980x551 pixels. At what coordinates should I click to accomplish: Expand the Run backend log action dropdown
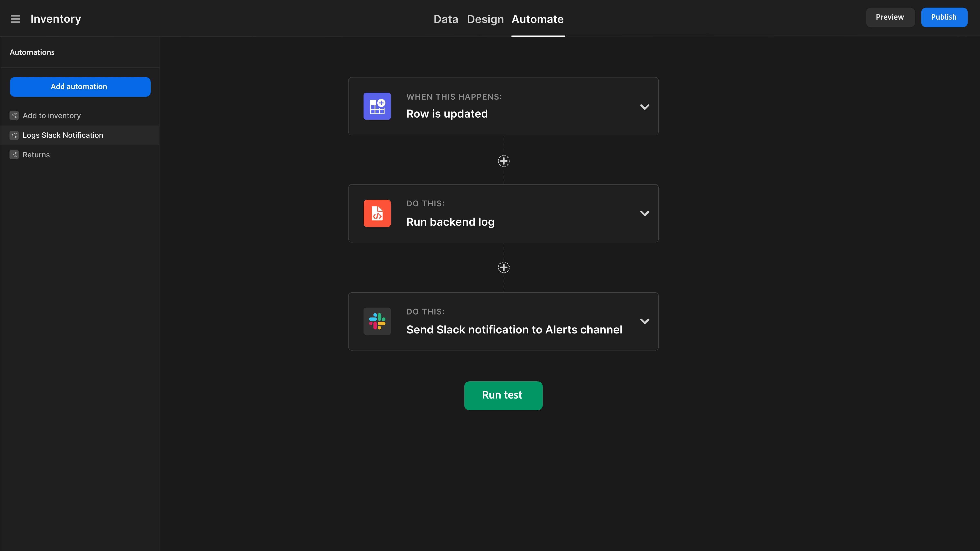pyautogui.click(x=644, y=213)
